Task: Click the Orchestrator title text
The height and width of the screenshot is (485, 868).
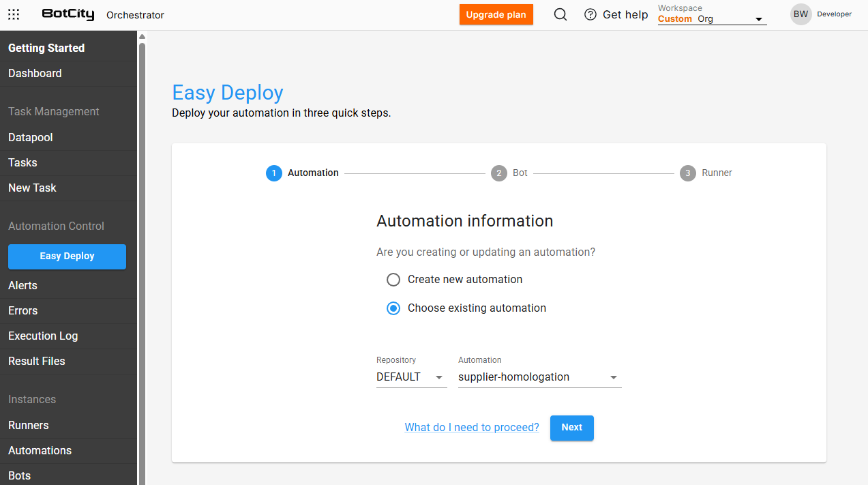Action: point(135,15)
